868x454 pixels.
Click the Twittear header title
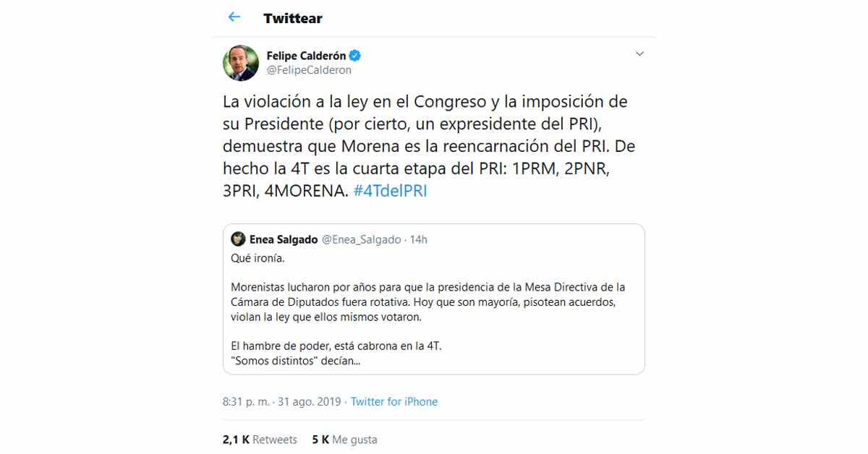click(x=292, y=17)
